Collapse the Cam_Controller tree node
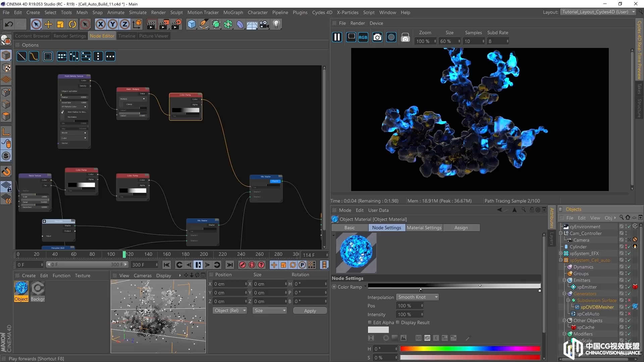This screenshot has width=644, height=362. [560, 233]
